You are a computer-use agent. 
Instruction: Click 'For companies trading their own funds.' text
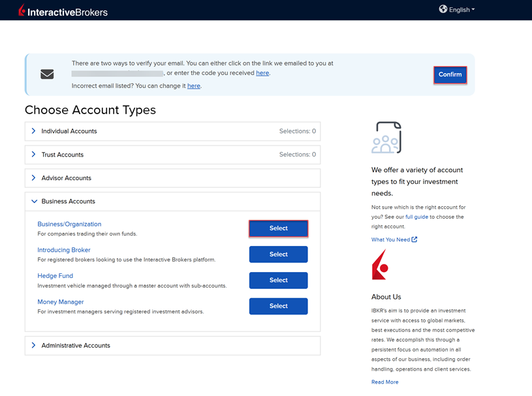click(87, 234)
